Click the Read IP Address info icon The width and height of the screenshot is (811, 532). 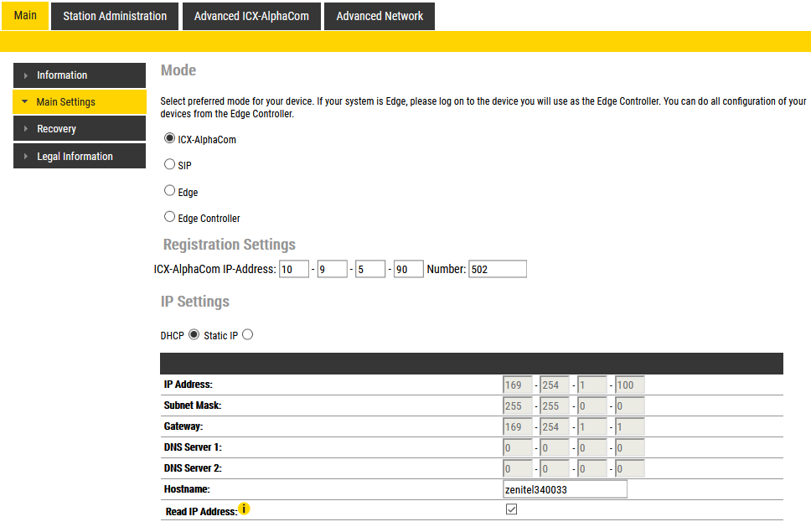pyautogui.click(x=244, y=509)
